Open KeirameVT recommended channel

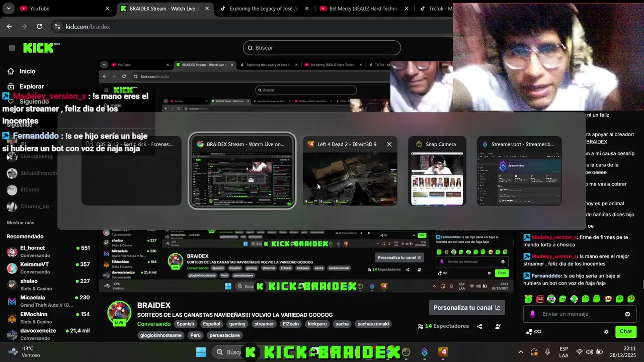48,268
